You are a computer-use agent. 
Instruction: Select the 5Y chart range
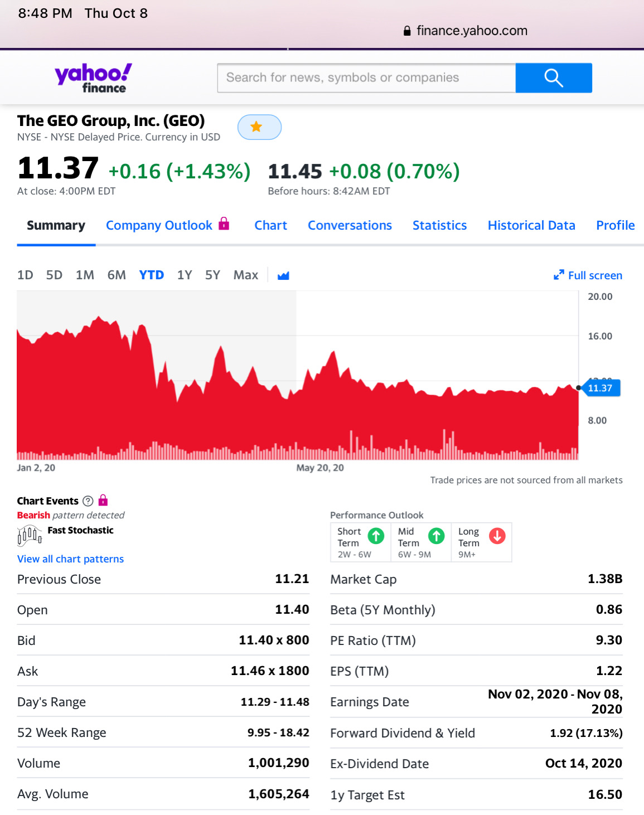(x=212, y=275)
